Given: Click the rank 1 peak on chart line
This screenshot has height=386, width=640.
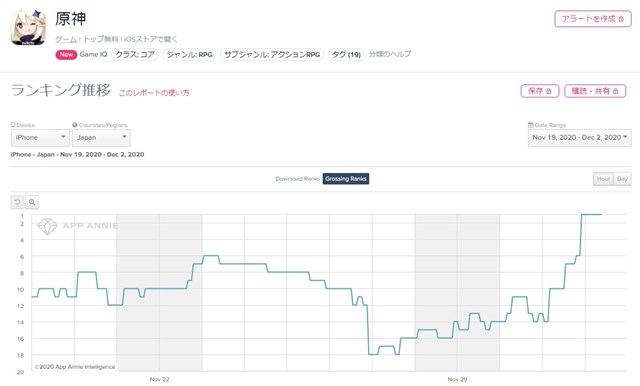Looking at the screenshot, I should click(591, 214).
